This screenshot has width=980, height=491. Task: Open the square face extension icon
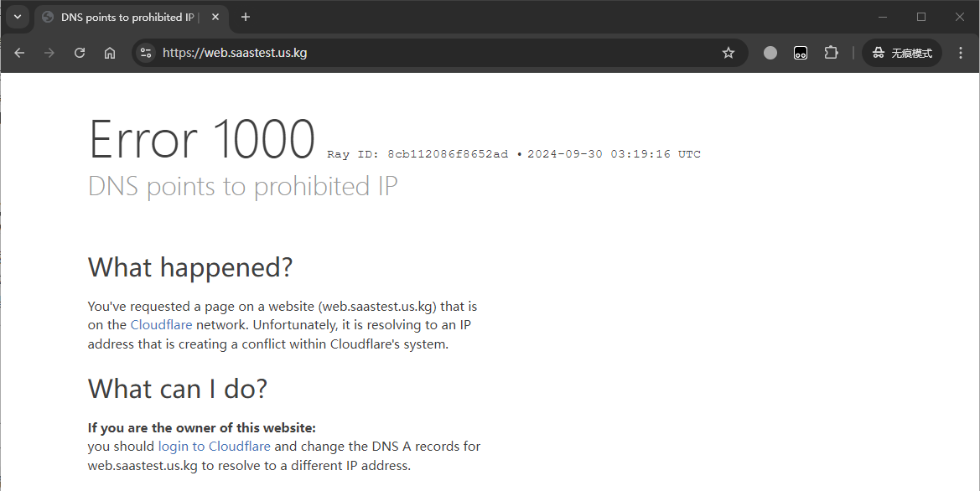[x=801, y=53]
